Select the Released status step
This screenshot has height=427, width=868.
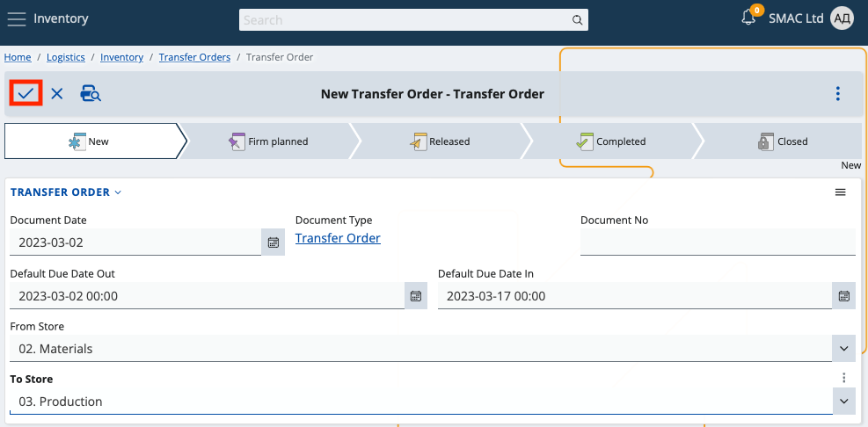coord(441,141)
